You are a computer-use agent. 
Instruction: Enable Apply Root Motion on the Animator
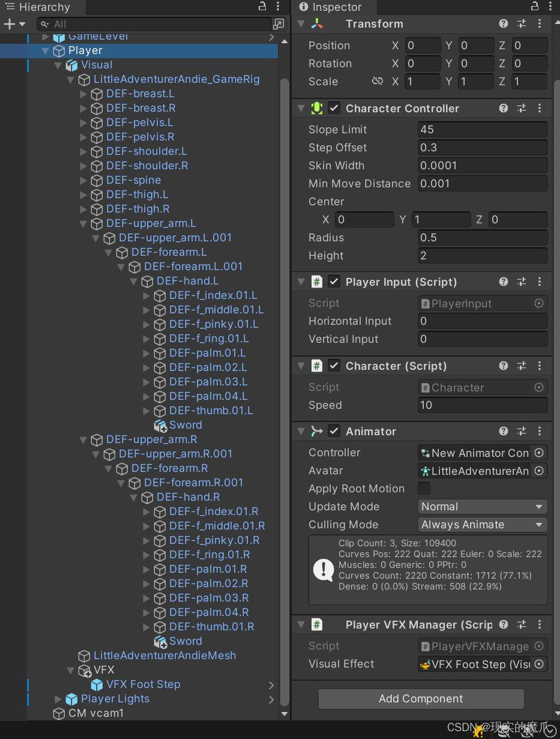pyautogui.click(x=424, y=488)
